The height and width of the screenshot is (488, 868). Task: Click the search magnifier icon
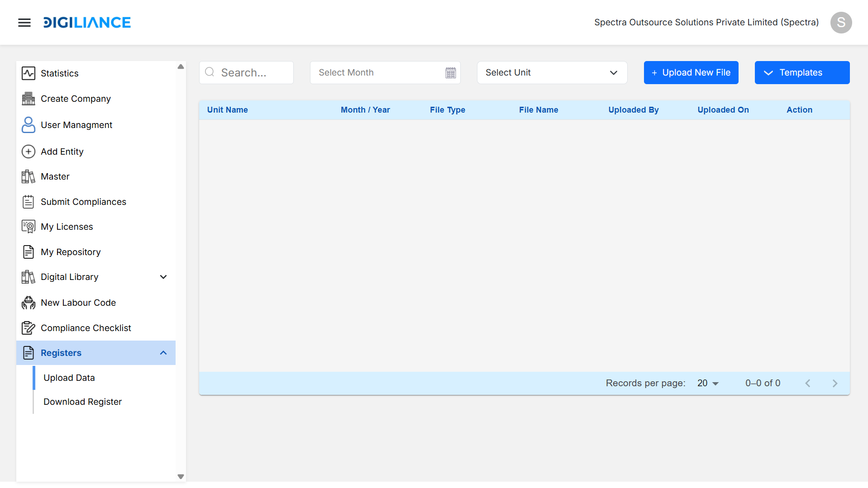[210, 72]
